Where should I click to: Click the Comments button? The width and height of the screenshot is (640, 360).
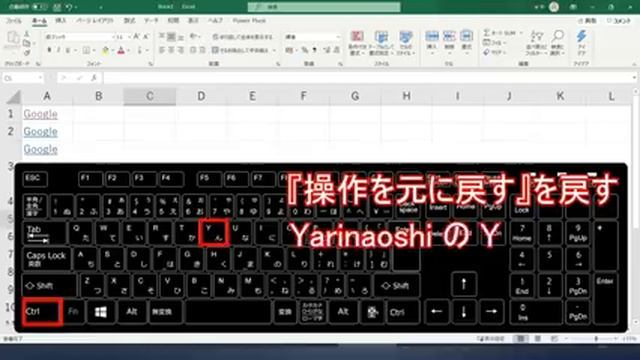[619, 21]
